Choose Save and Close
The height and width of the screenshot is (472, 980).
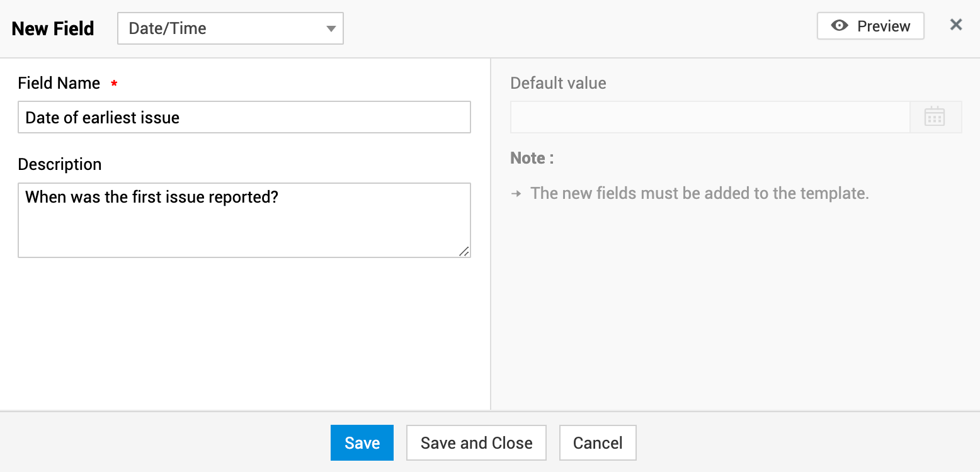[476, 443]
